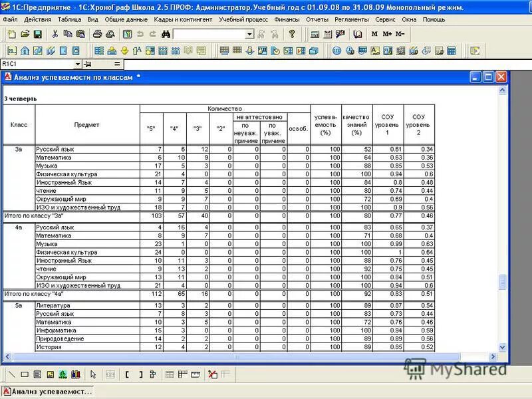Click the M- memory subtract button

point(400,34)
